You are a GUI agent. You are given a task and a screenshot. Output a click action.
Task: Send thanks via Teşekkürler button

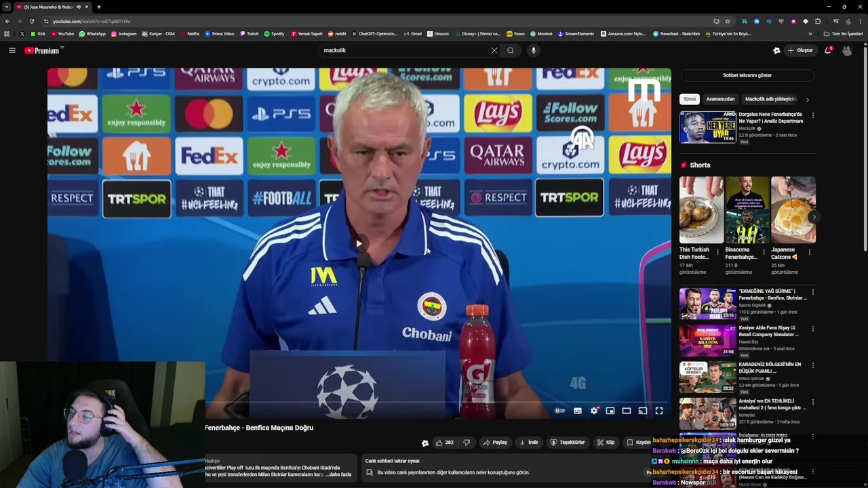(x=568, y=443)
